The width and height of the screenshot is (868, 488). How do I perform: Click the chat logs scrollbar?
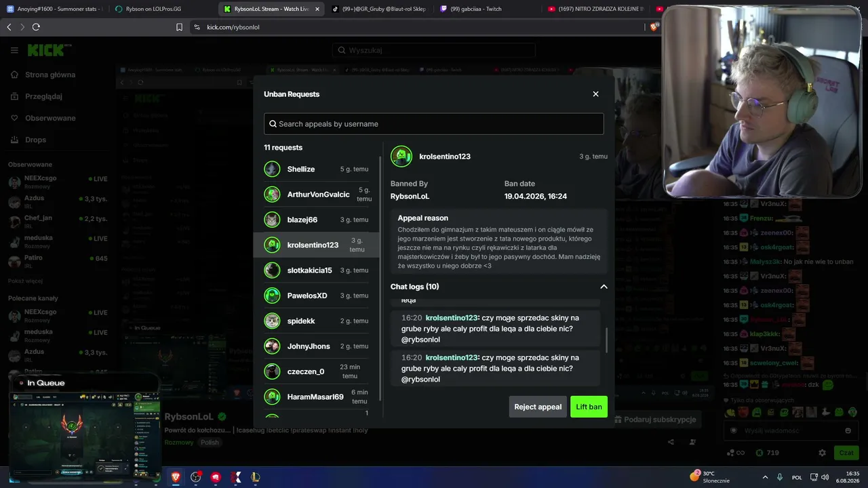coord(606,341)
